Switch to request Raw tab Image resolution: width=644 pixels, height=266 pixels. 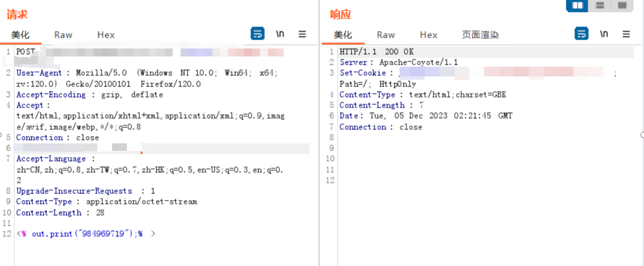click(63, 35)
